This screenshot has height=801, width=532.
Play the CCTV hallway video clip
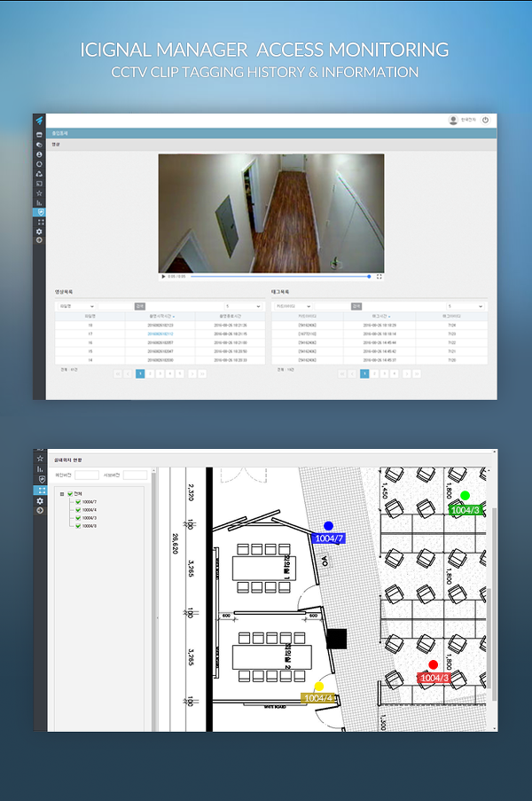tap(163, 277)
